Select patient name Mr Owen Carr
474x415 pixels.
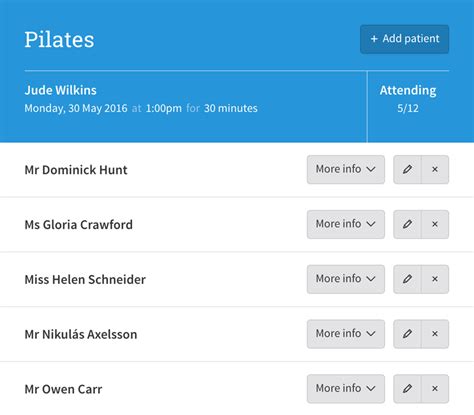click(63, 389)
